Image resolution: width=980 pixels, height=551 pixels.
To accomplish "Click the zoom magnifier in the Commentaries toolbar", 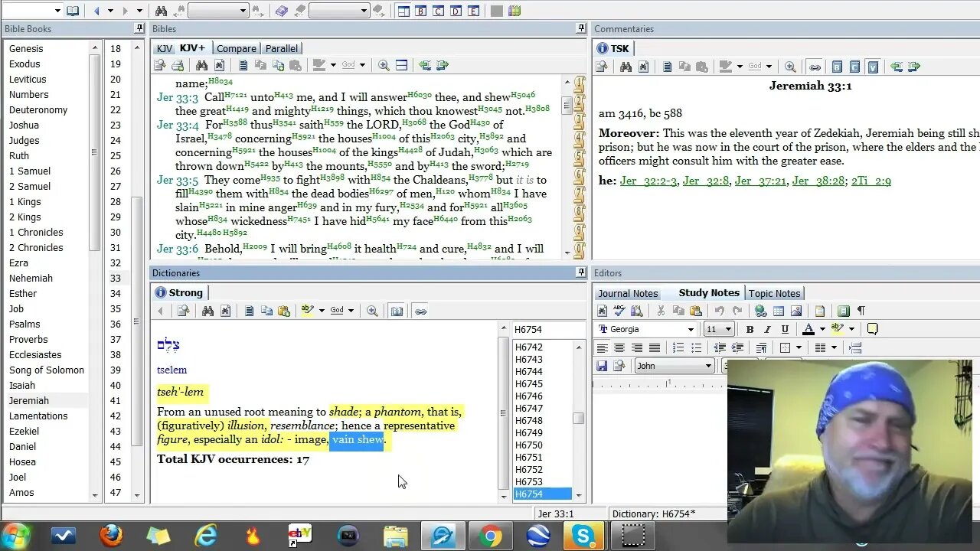I will point(790,67).
